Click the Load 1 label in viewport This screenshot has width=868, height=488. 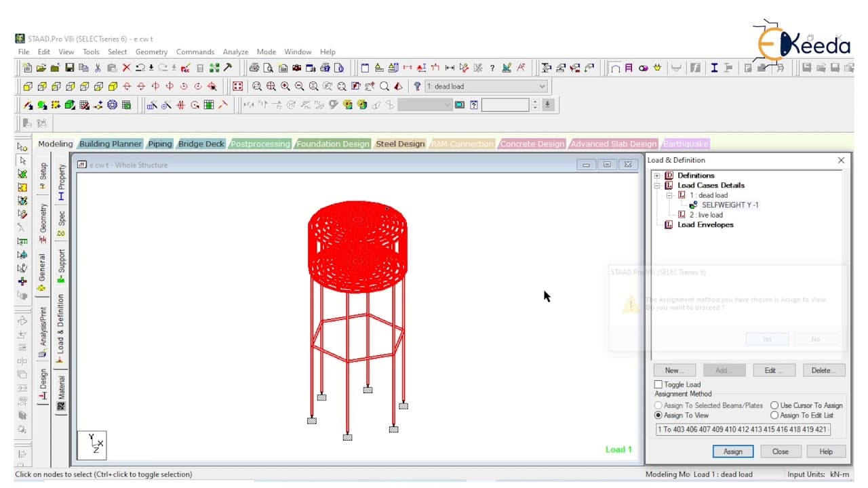(x=618, y=449)
